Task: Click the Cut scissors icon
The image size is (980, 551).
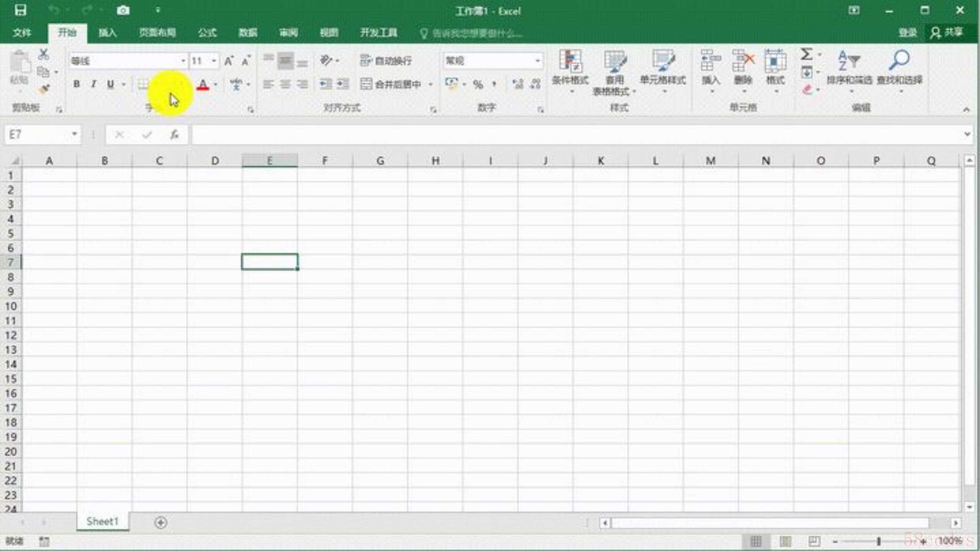Action: [x=44, y=54]
